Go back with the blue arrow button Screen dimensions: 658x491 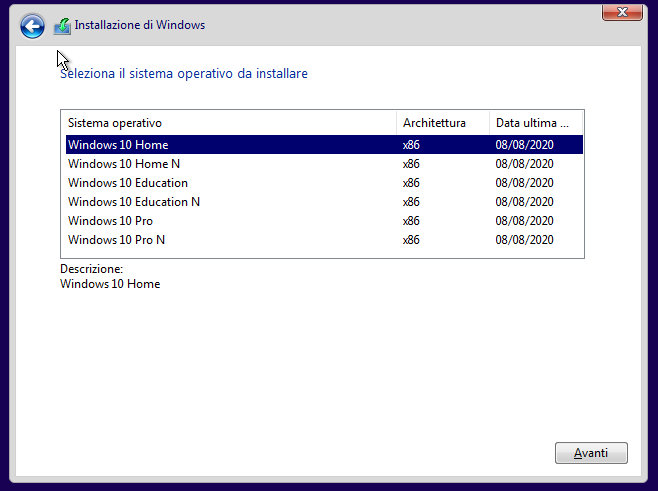(32, 26)
